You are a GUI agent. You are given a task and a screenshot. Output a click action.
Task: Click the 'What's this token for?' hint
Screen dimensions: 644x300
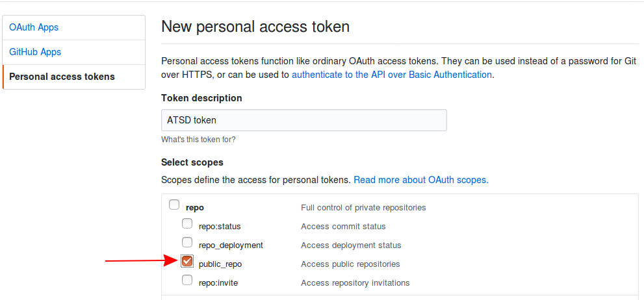pyautogui.click(x=198, y=140)
